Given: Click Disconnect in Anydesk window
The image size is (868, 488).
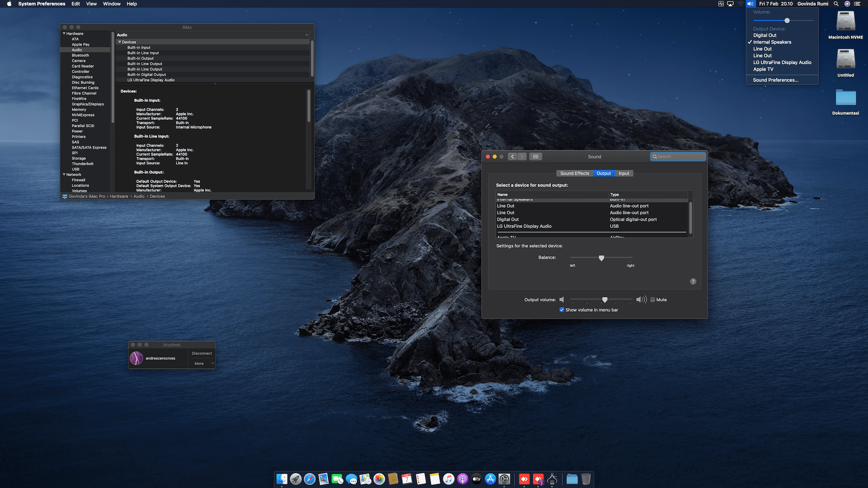Looking at the screenshot, I should (x=202, y=353).
